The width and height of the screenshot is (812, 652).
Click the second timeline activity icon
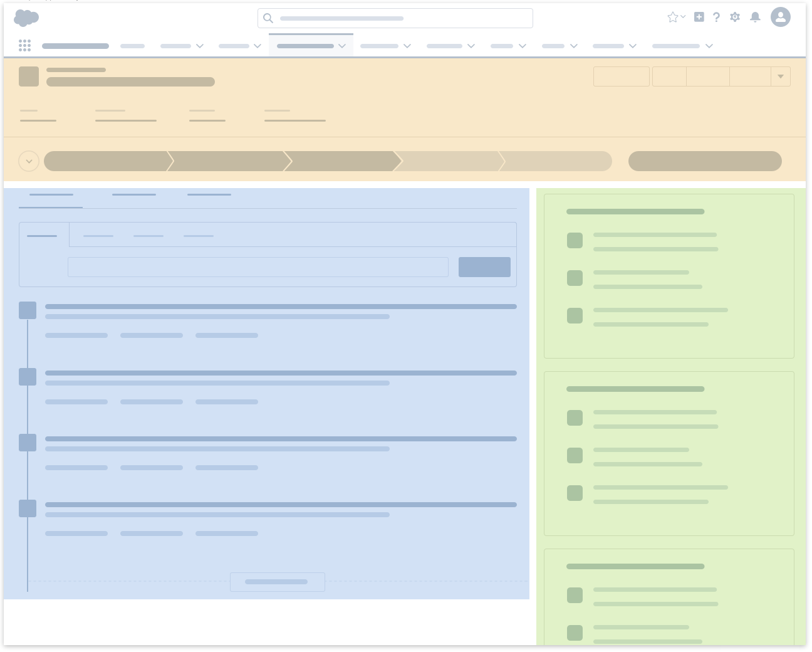[28, 377]
